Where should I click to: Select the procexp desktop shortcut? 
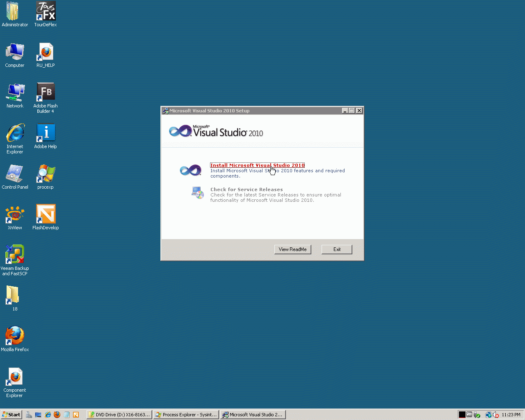[x=46, y=177]
